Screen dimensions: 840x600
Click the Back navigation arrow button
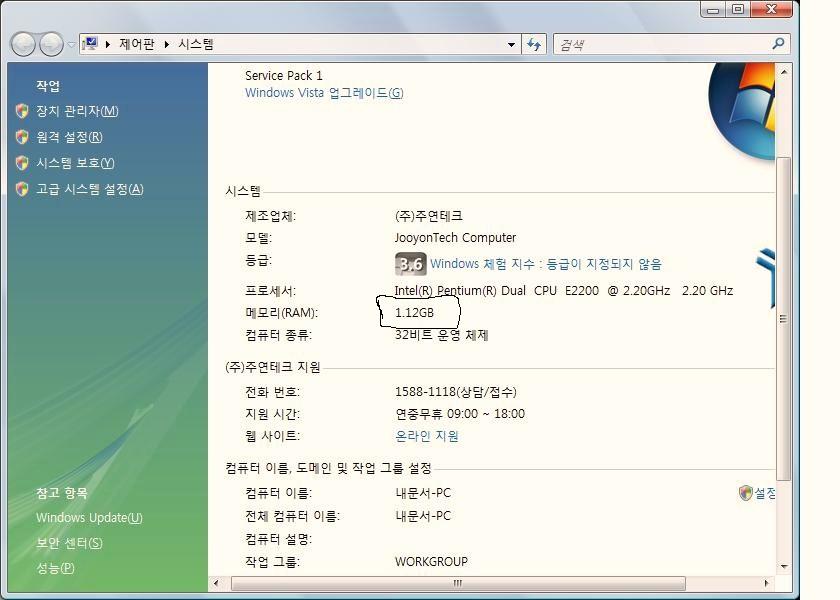pyautogui.click(x=24, y=44)
